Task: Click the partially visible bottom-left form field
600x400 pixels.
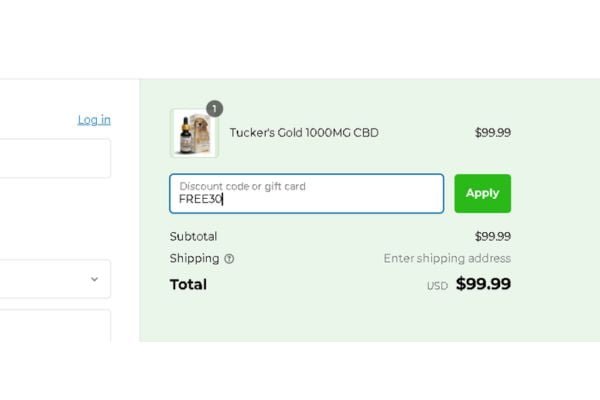Action: click(x=55, y=326)
